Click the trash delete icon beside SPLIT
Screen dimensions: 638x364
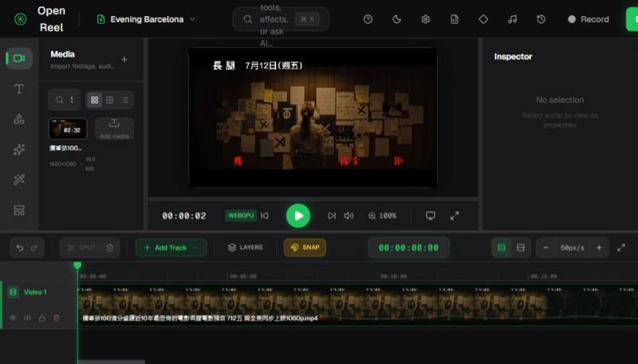[x=110, y=248]
